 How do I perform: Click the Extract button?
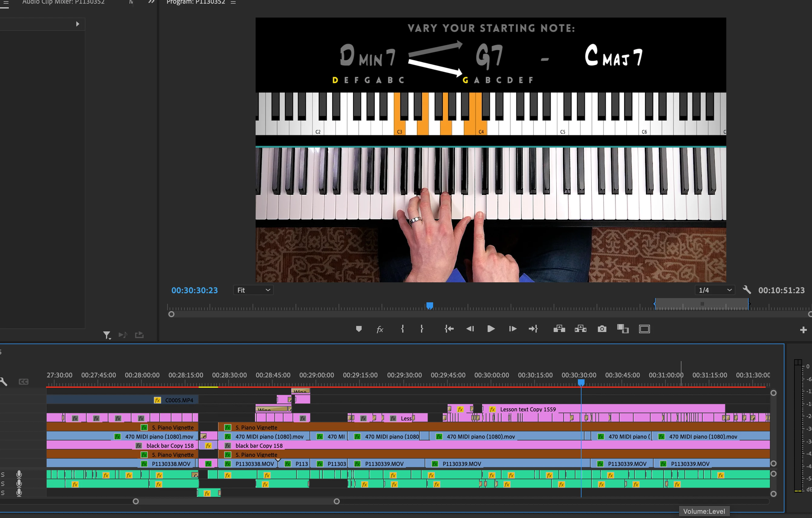(580, 329)
